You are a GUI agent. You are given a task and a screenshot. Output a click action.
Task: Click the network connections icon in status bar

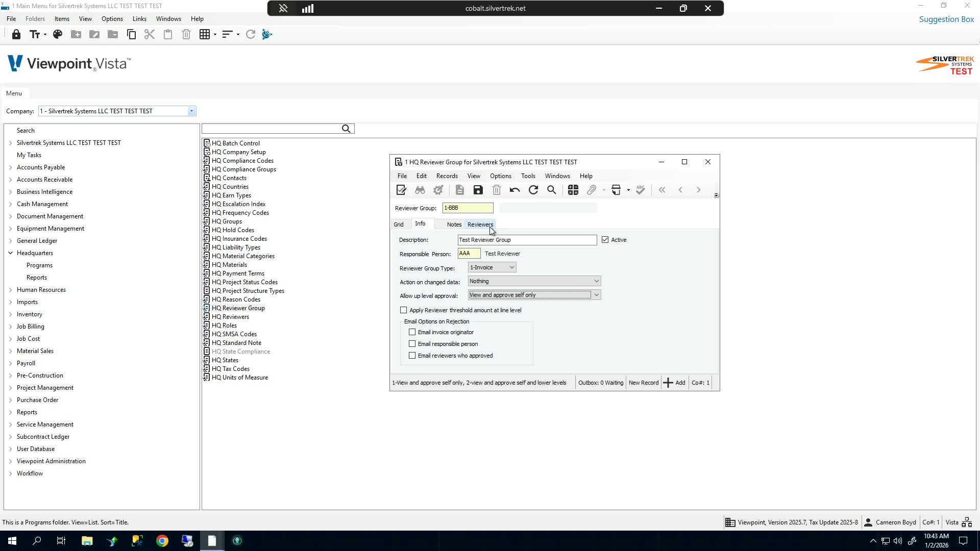(x=967, y=522)
